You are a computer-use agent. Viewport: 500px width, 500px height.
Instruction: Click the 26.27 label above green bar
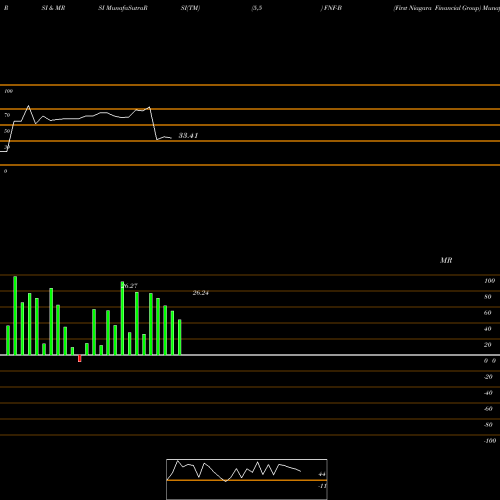(x=129, y=286)
